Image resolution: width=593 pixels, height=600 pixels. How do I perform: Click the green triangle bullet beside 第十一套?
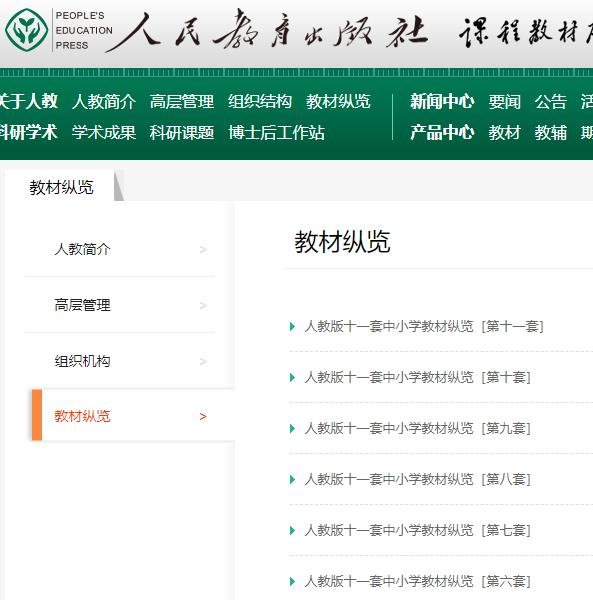click(x=293, y=326)
